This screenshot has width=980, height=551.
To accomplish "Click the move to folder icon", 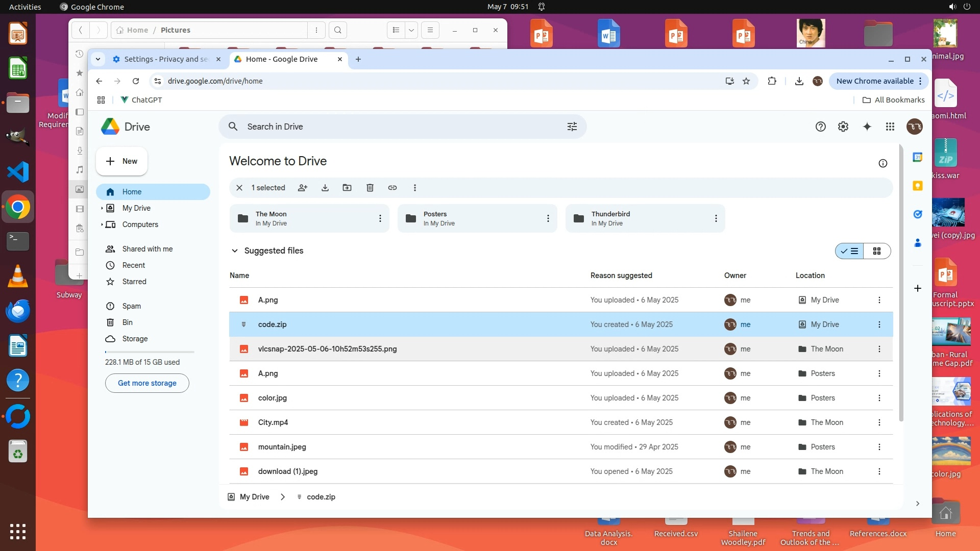I will (347, 188).
